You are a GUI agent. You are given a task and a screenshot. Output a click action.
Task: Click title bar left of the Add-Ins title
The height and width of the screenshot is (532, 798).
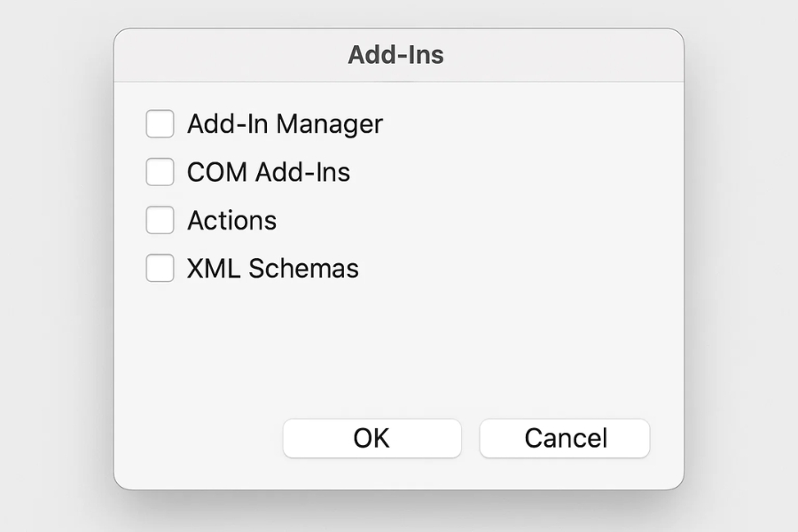point(222,55)
